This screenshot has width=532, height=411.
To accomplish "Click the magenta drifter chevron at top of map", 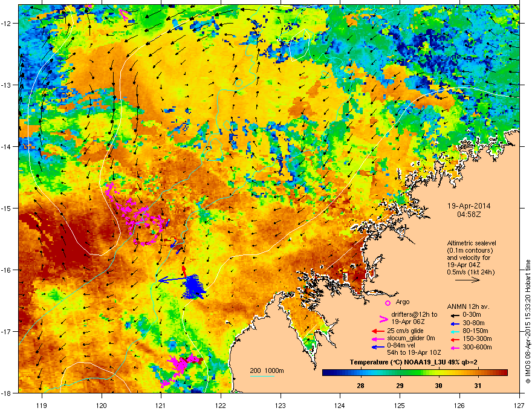I will click(124, 14).
